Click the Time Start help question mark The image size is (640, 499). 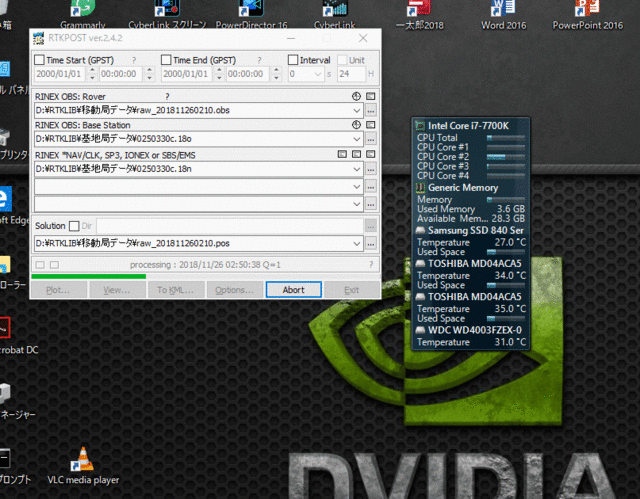pos(134,60)
